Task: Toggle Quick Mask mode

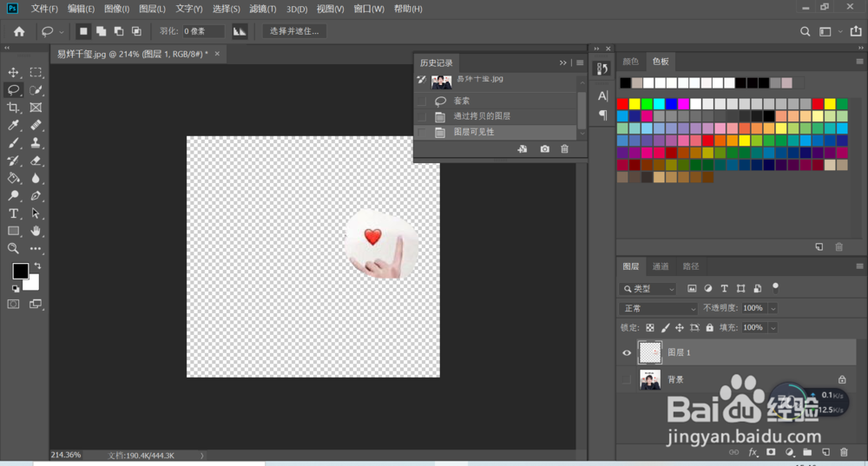Action: (13, 304)
